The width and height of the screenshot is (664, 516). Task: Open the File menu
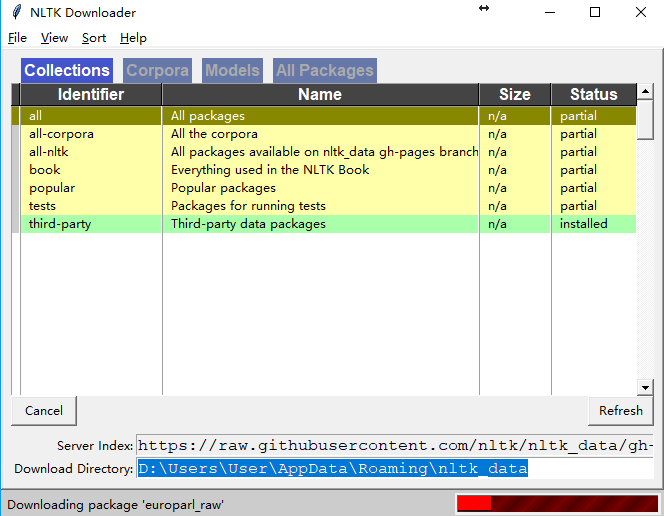[x=17, y=38]
